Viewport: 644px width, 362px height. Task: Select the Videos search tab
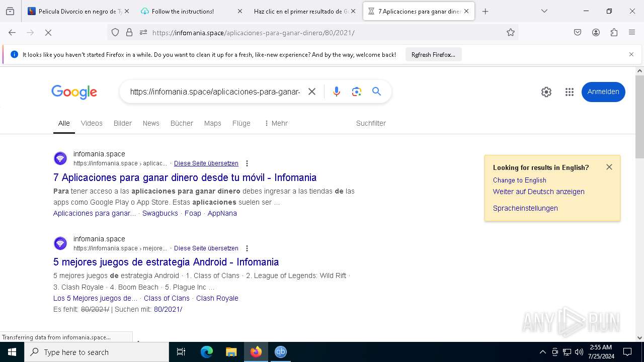tap(92, 123)
